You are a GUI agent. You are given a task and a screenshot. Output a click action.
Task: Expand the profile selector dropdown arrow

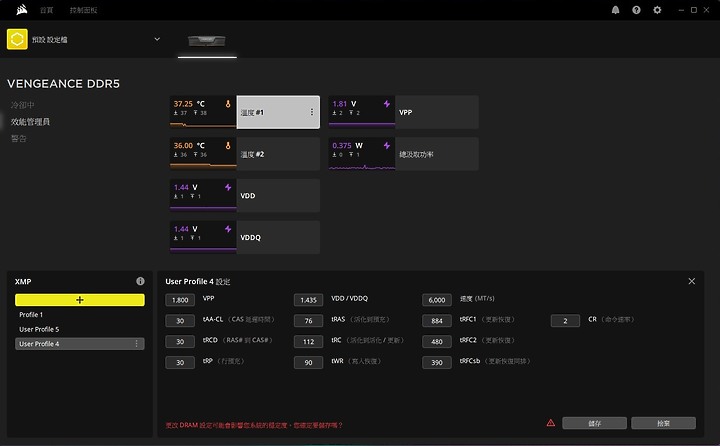157,39
